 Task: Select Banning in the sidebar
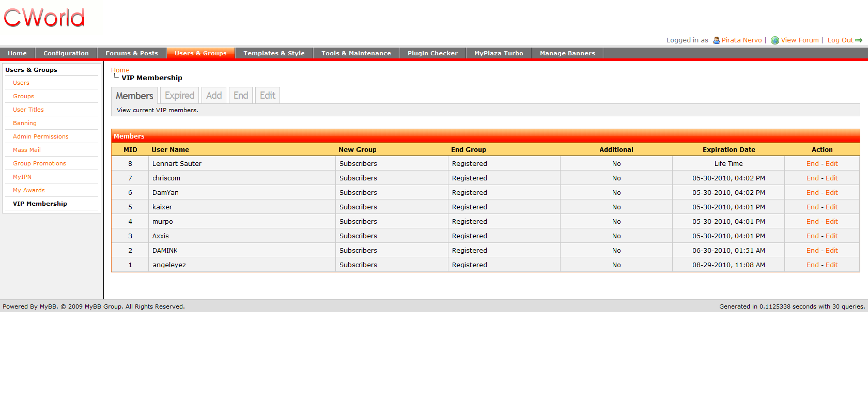tap(25, 123)
